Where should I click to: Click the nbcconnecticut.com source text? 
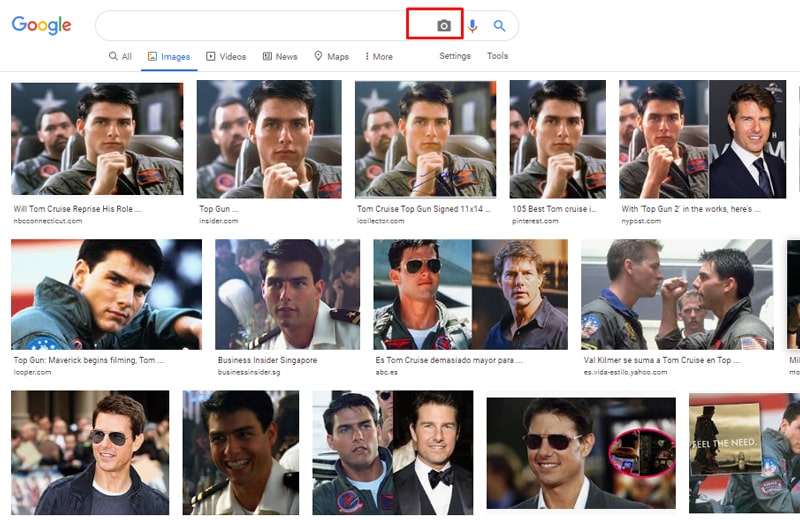(x=47, y=221)
